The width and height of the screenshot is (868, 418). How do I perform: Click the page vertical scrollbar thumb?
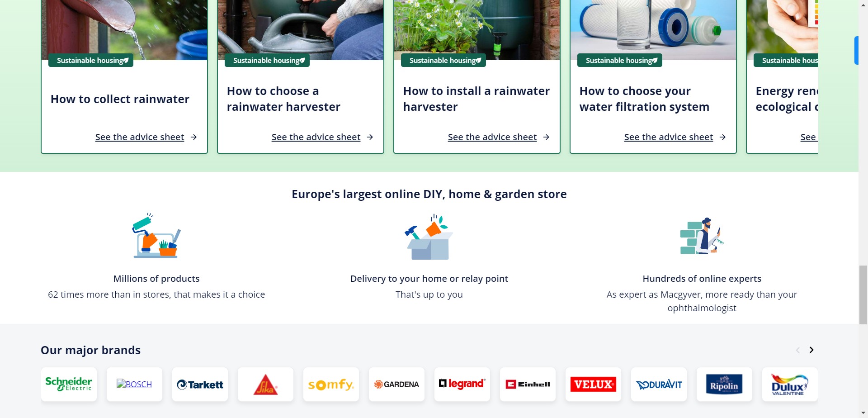pos(863,295)
